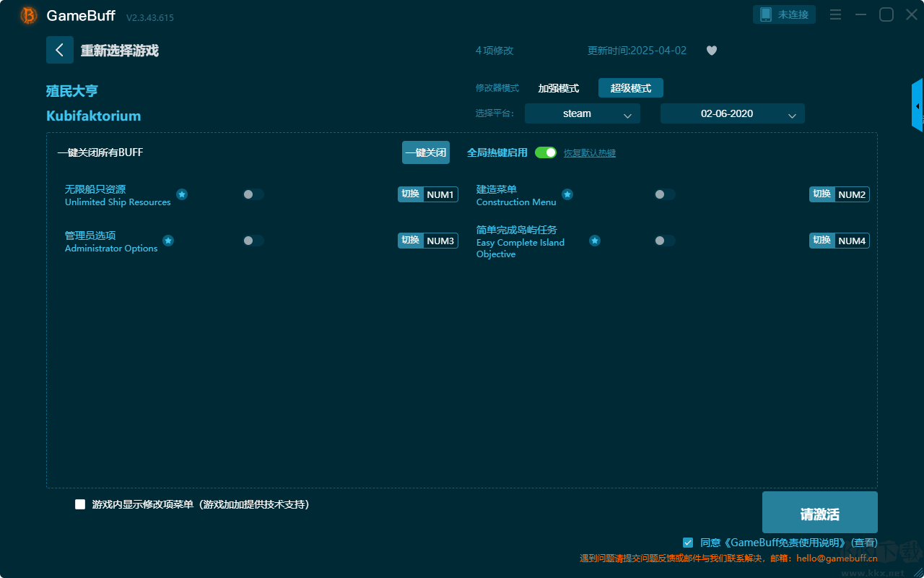This screenshot has width=924, height=578.
Task: Open the hamburger menu in title bar
Action: [835, 14]
